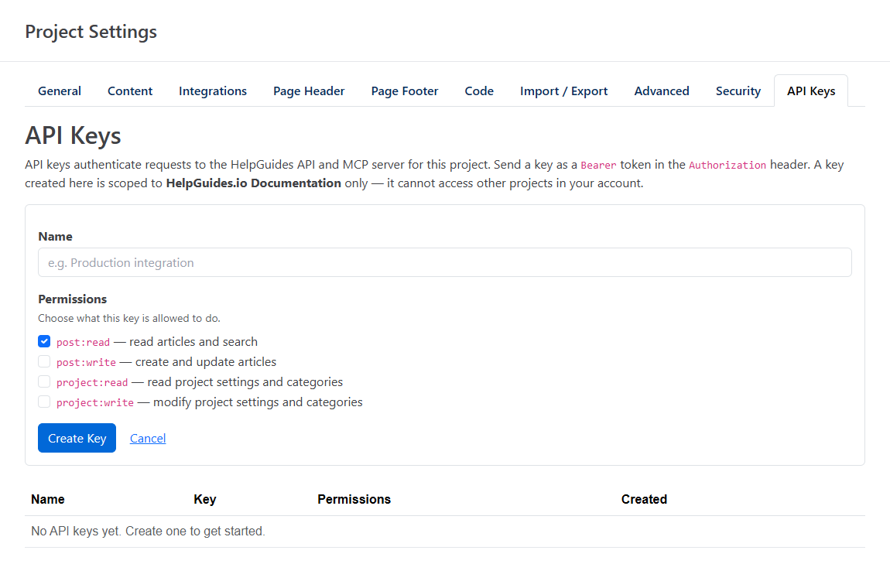Click the pink Bearer code text
This screenshot has height=588, width=890.
(x=598, y=165)
